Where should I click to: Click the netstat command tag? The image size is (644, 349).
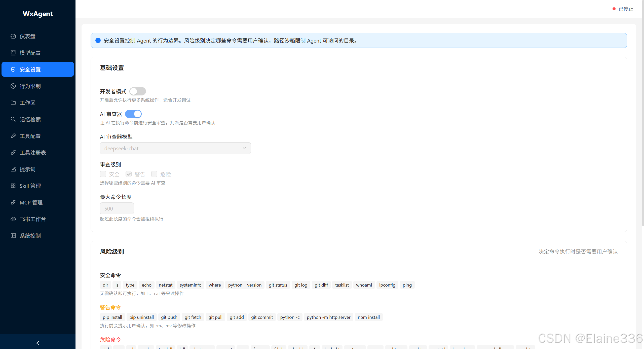point(166,285)
